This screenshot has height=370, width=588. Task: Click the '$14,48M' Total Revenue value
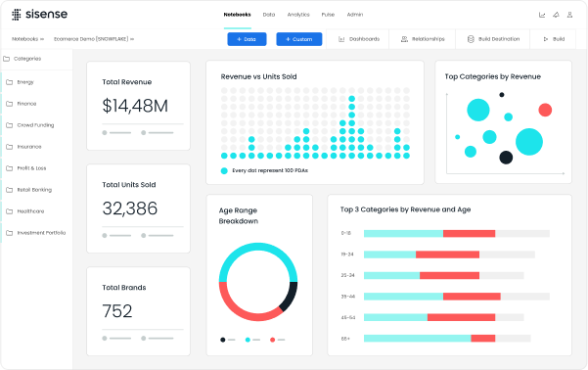(x=135, y=106)
